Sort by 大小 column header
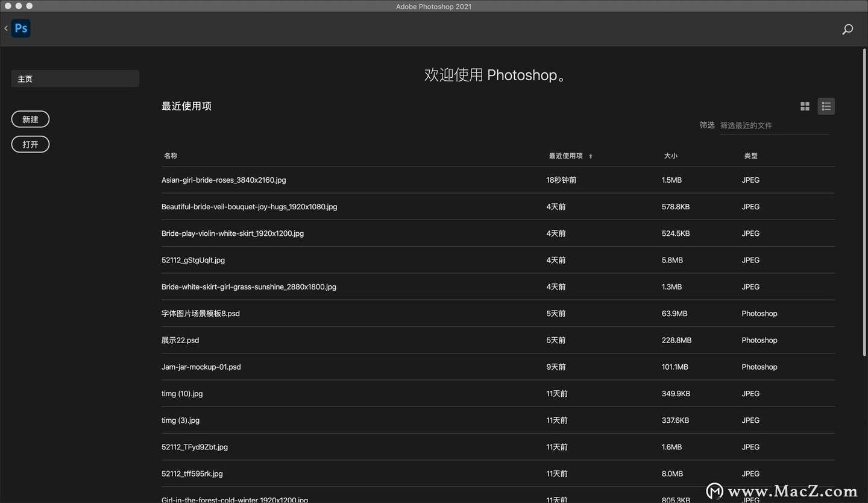Image resolution: width=868 pixels, height=503 pixels. [671, 156]
